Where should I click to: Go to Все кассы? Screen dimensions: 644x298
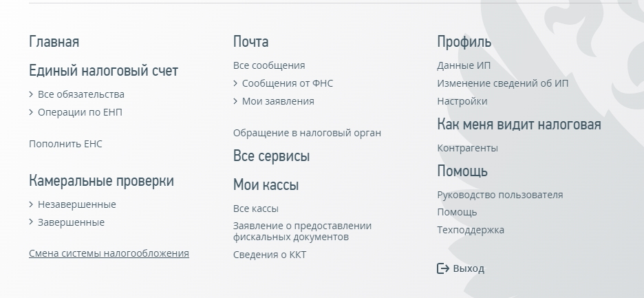tap(256, 209)
